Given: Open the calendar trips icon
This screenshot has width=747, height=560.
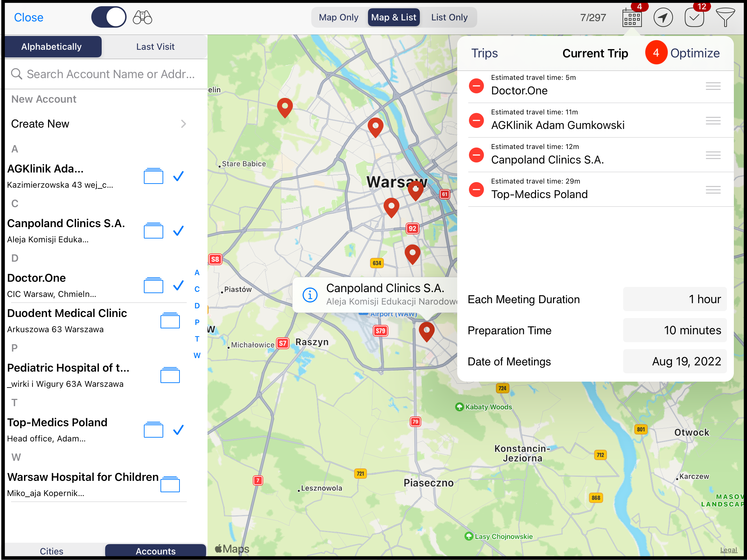Looking at the screenshot, I should 632,18.
